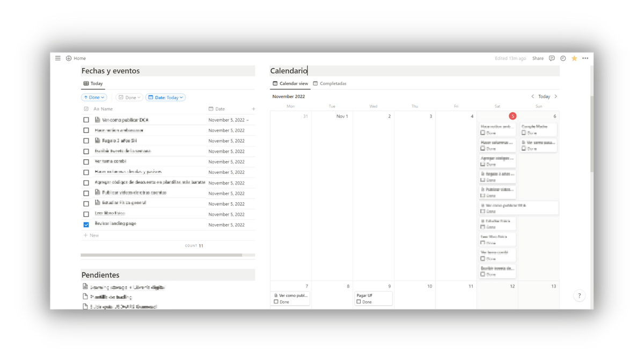Expand the Done checkbox filter dropdown

(x=129, y=98)
